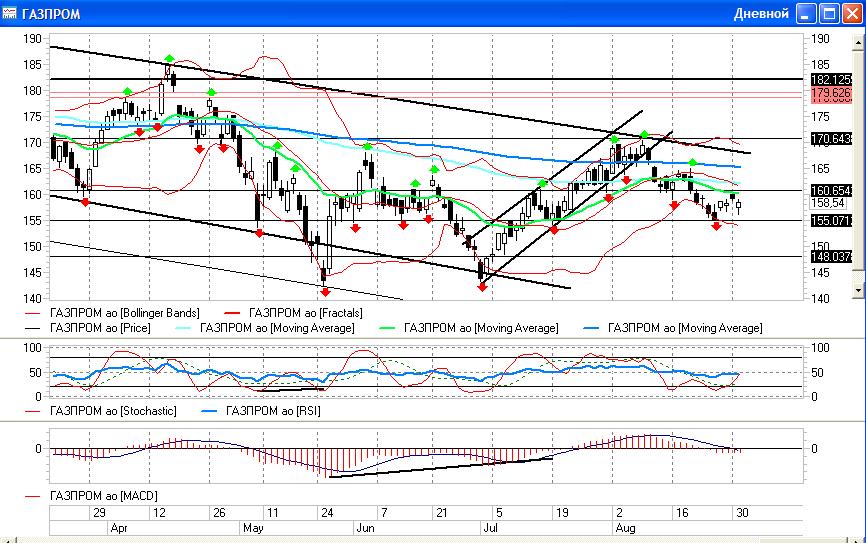Maximize the ГАЗПРОМ chart window
866x543 pixels.
point(829,13)
